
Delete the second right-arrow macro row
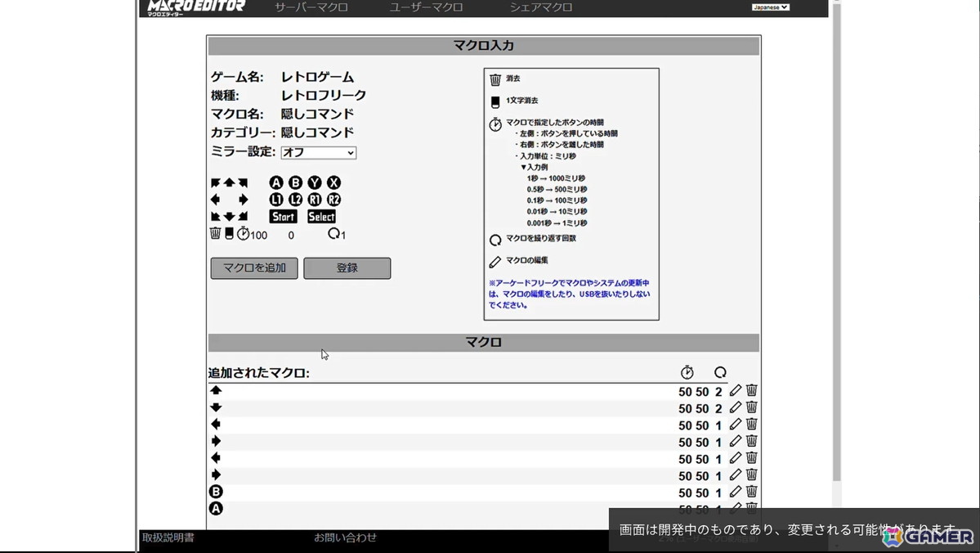[751, 474]
